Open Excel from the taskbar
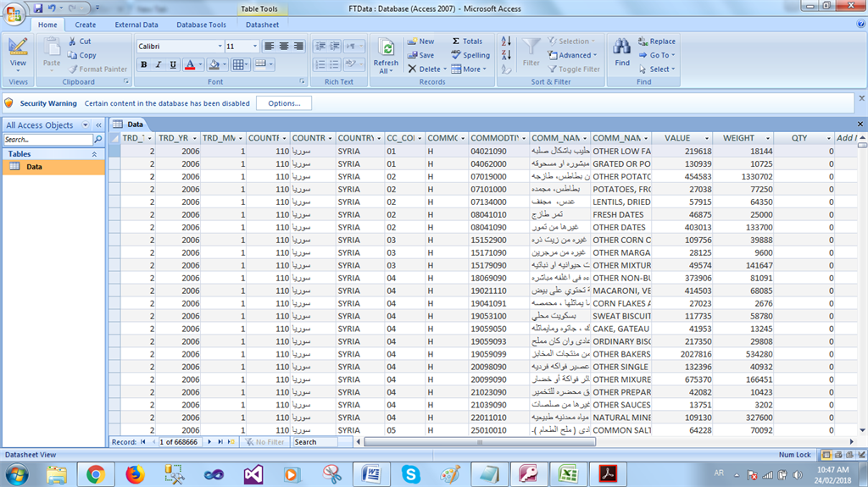This screenshot has width=868, height=487. pos(568,475)
